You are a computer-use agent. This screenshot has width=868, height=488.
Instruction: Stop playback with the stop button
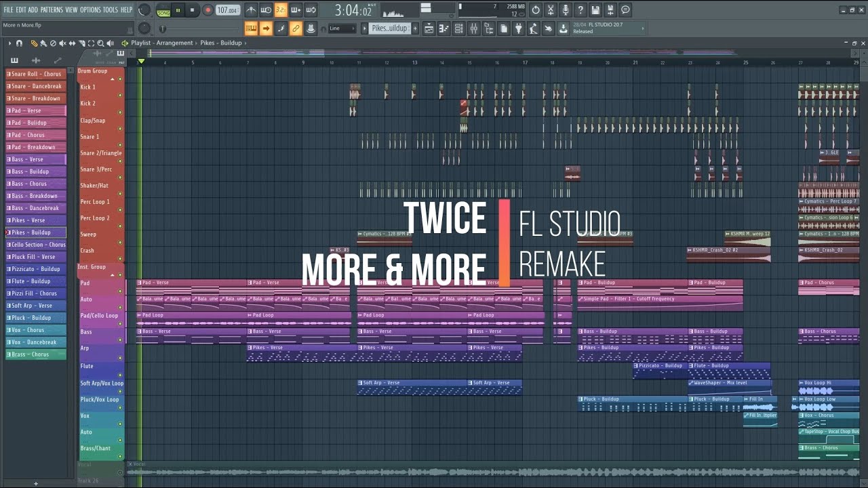[193, 10]
